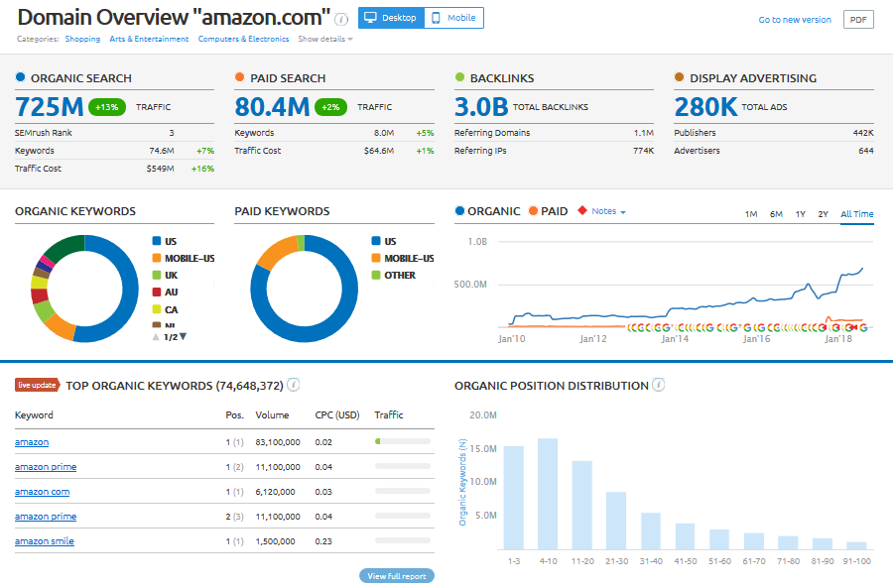Select the 6M time range
Viewport: 893px width, 588px height.
pyautogui.click(x=776, y=214)
